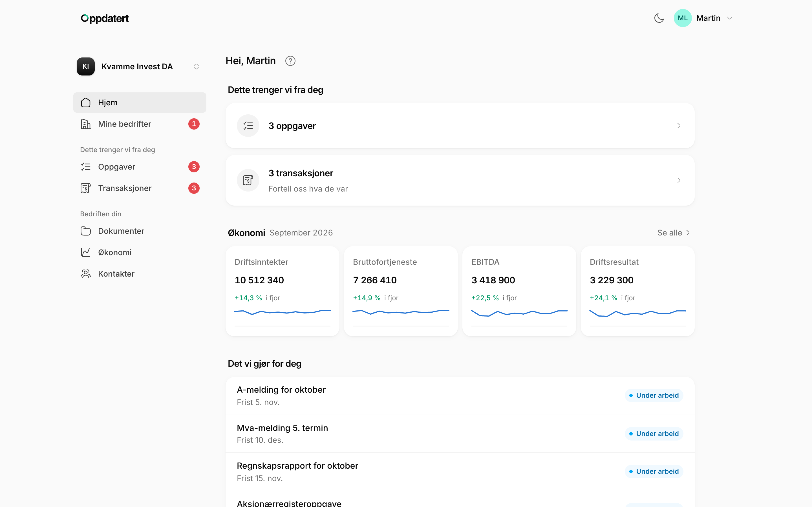Screen dimensions: 812x507
Task: Click the Mine bedrifter building icon
Action: [x=86, y=124]
